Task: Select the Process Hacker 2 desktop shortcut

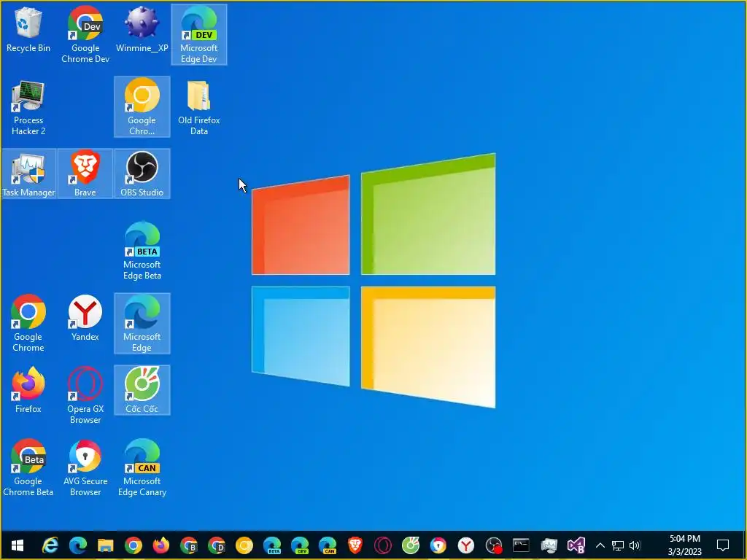Action: pos(28,108)
